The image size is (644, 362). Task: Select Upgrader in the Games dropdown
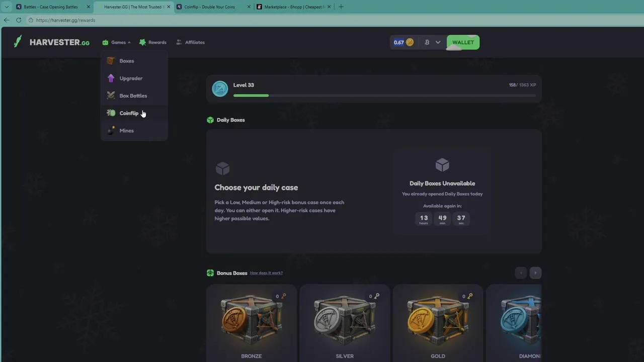click(x=134, y=78)
